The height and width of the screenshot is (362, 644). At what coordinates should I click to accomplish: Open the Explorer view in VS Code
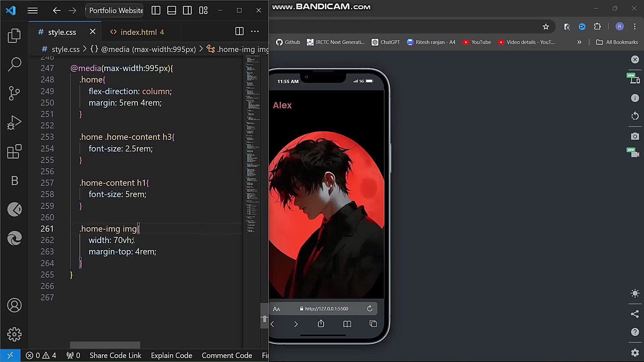click(14, 36)
